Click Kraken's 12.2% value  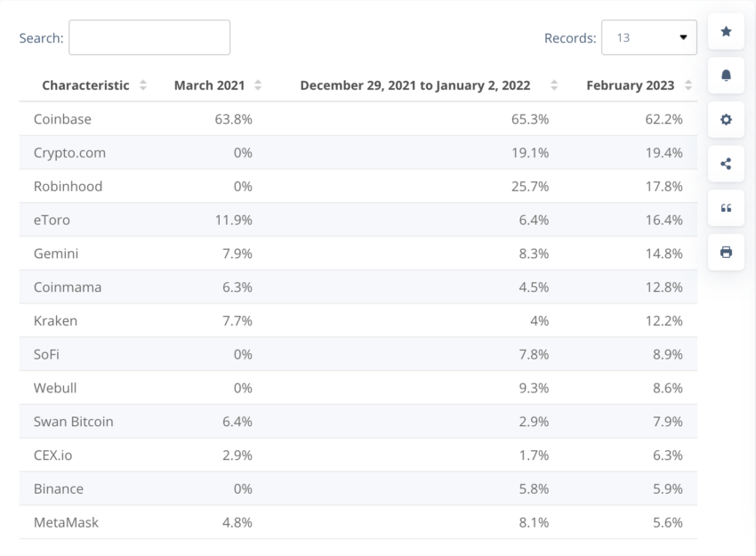click(664, 320)
